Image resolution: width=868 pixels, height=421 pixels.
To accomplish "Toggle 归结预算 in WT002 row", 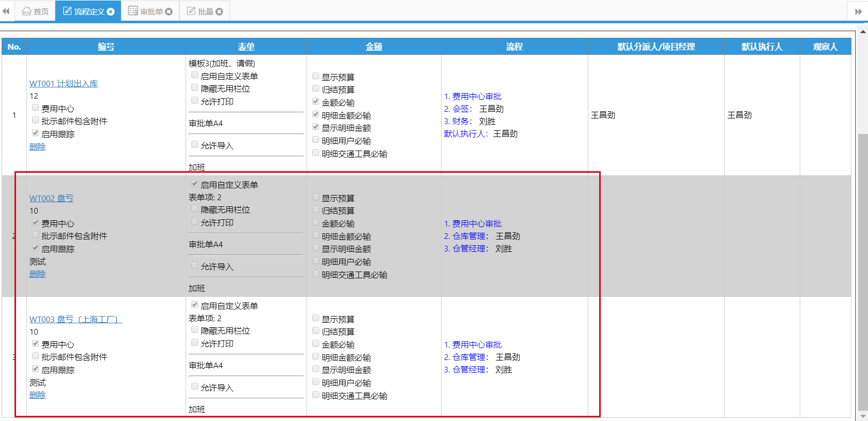I will point(316,209).
